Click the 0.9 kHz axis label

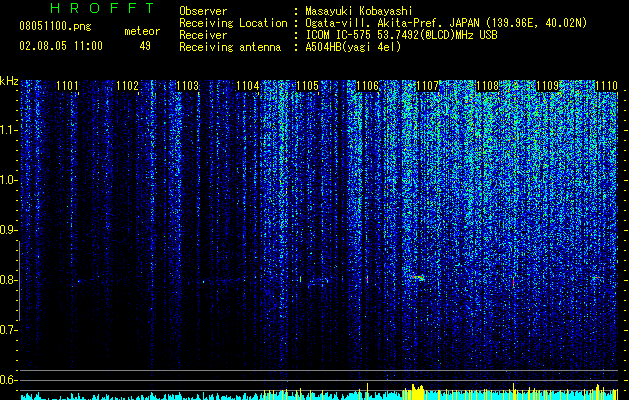9,230
